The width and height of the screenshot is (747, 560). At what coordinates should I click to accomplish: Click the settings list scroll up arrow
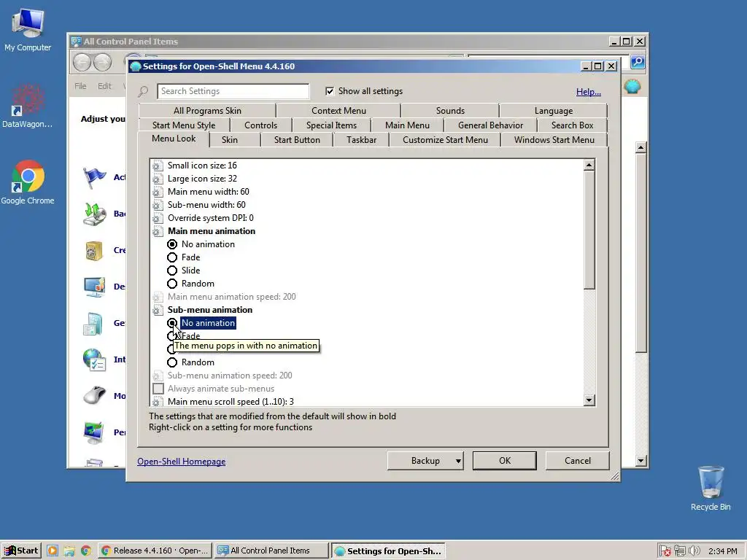(589, 166)
